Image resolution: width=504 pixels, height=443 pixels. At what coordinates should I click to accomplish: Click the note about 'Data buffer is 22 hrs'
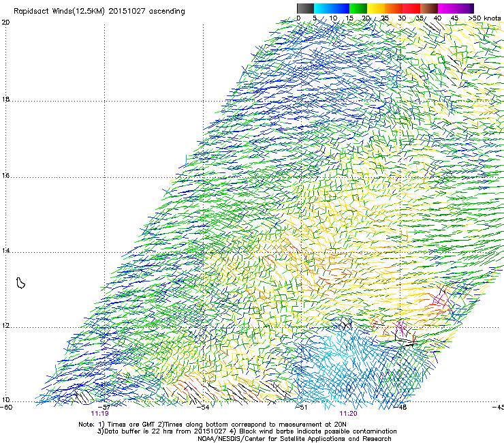[140, 431]
